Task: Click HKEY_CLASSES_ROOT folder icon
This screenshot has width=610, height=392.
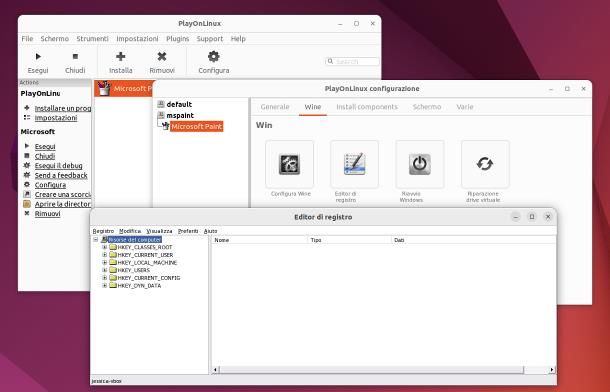Action: 113,247
